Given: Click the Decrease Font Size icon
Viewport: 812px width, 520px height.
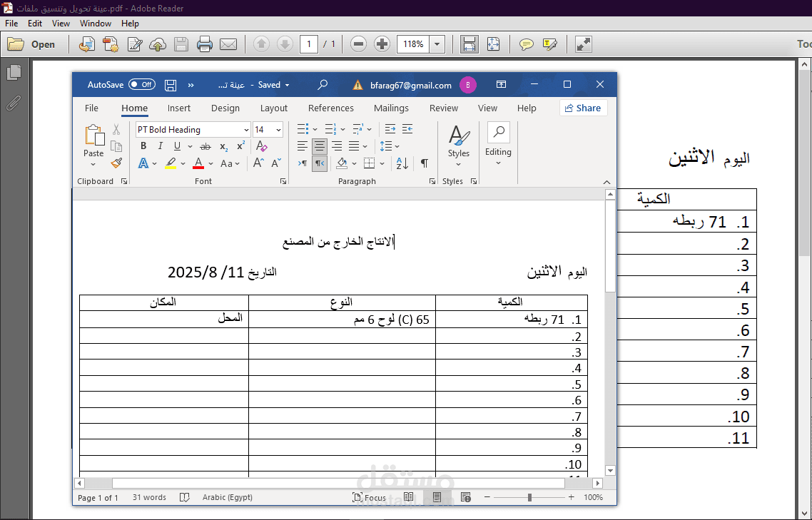Looking at the screenshot, I should click(277, 163).
